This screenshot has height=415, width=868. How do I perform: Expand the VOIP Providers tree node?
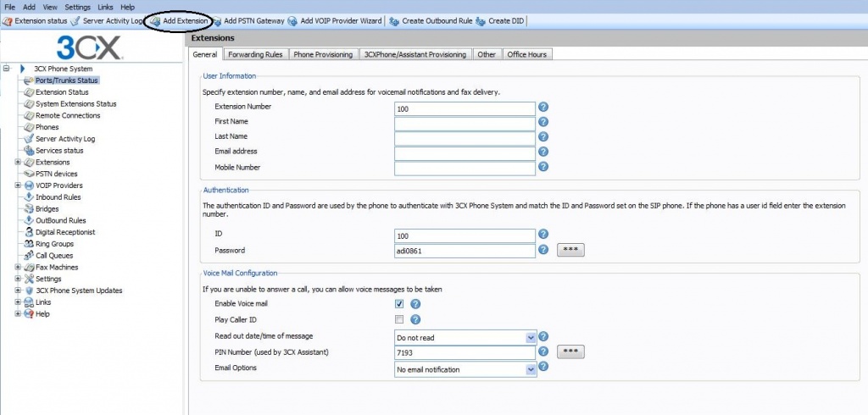18,185
